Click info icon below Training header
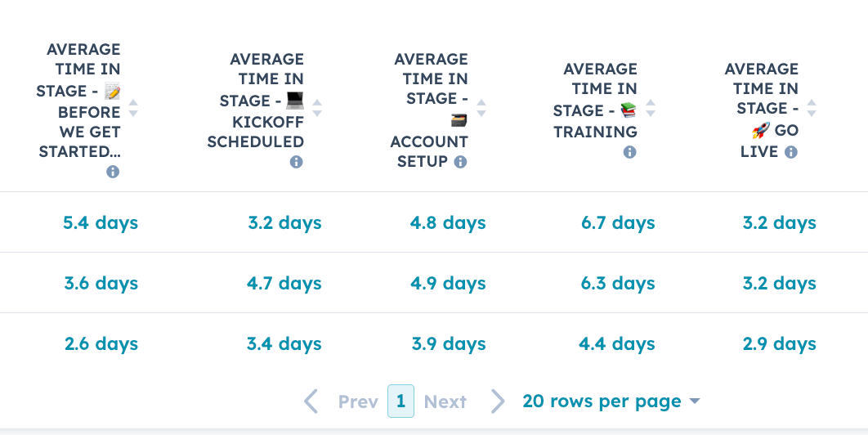The image size is (868, 435). pyautogui.click(x=629, y=152)
